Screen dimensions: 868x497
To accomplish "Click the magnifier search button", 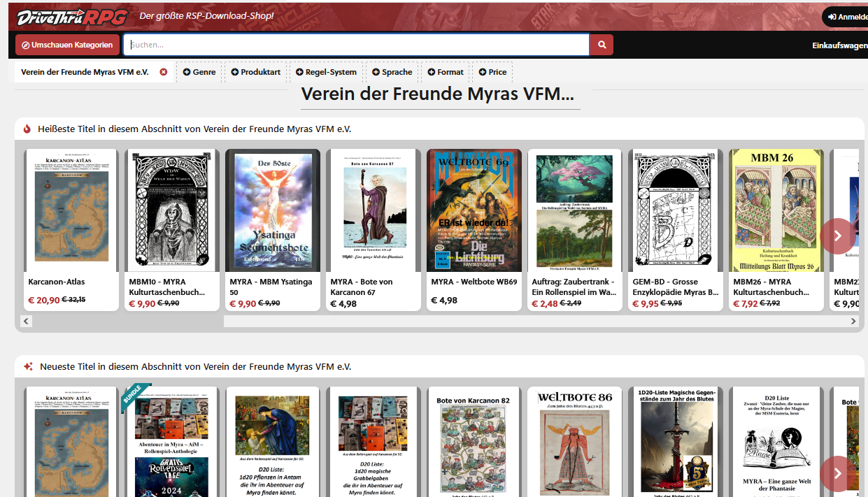I will coord(602,45).
